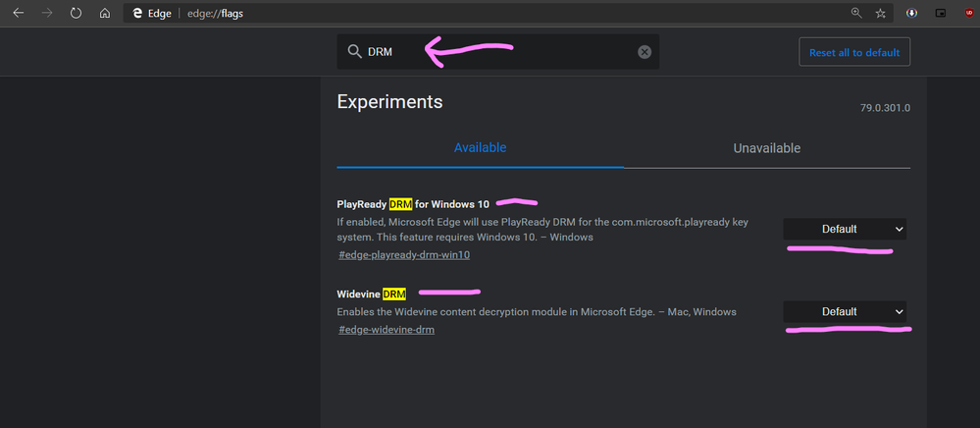Open the home page via house icon

tap(105, 13)
